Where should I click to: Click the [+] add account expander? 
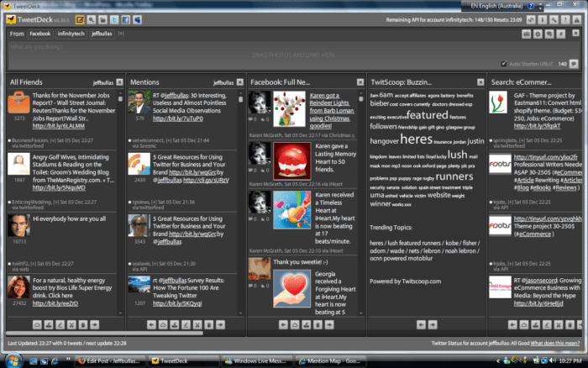click(121, 34)
